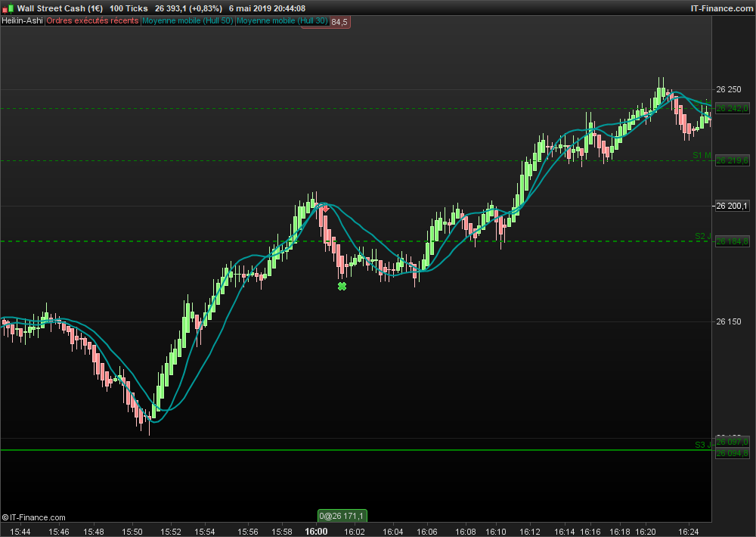Click the 6 mai 2019 20:44:08 timestamp
This screenshot has width=756, height=537.
(267, 8)
